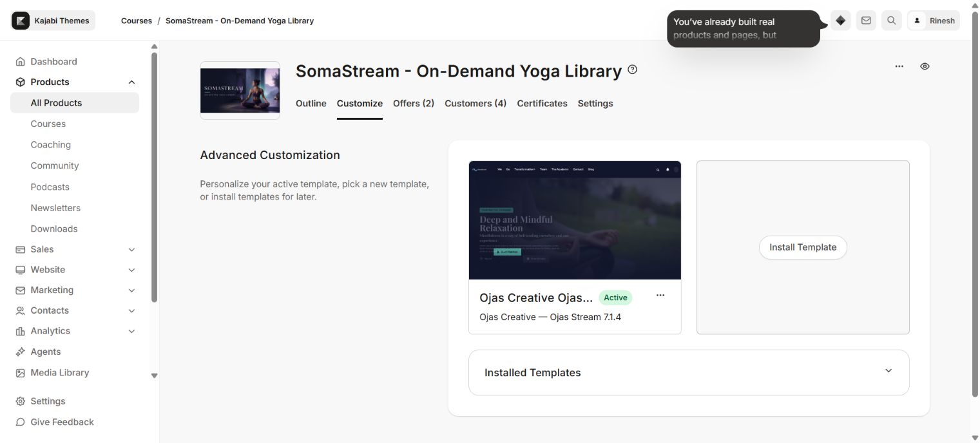Expand the Analytics section chevron
The image size is (980, 443).
pyautogui.click(x=131, y=332)
